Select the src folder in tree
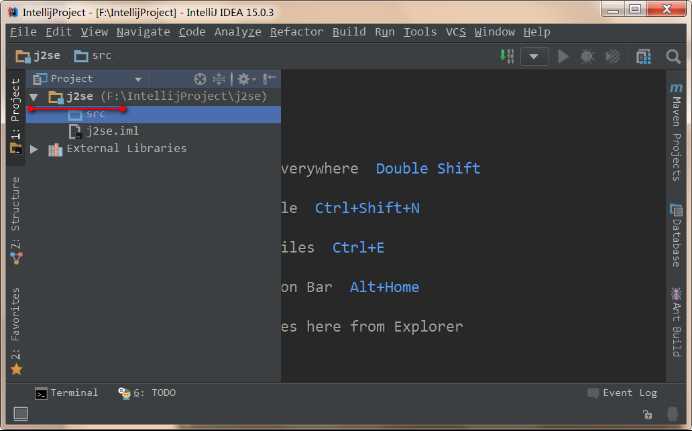 pos(154,114)
